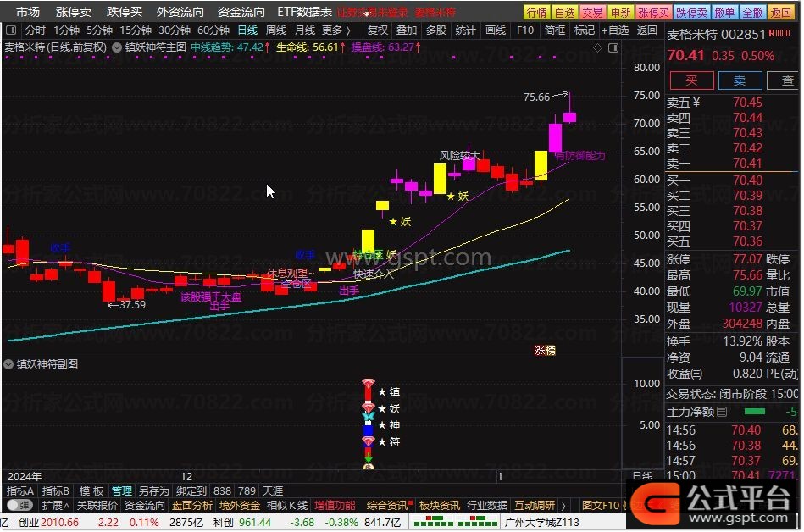Click 绑定到 bind option
The height and width of the screenshot is (532, 804).
[x=191, y=491]
